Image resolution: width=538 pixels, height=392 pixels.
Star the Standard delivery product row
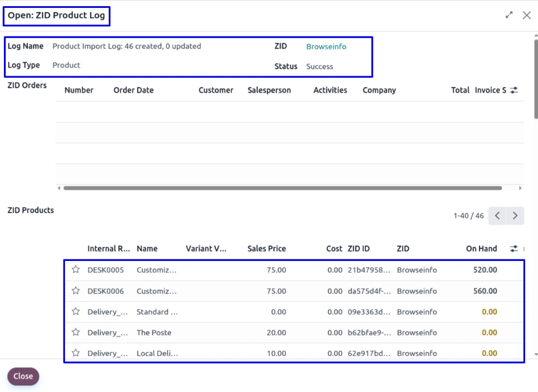[x=76, y=311]
